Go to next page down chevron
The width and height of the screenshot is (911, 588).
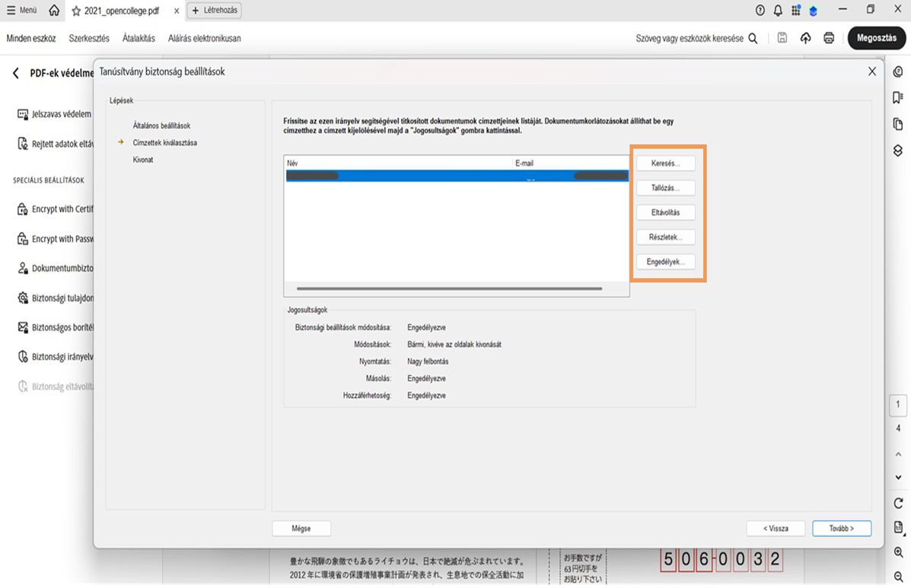point(898,477)
